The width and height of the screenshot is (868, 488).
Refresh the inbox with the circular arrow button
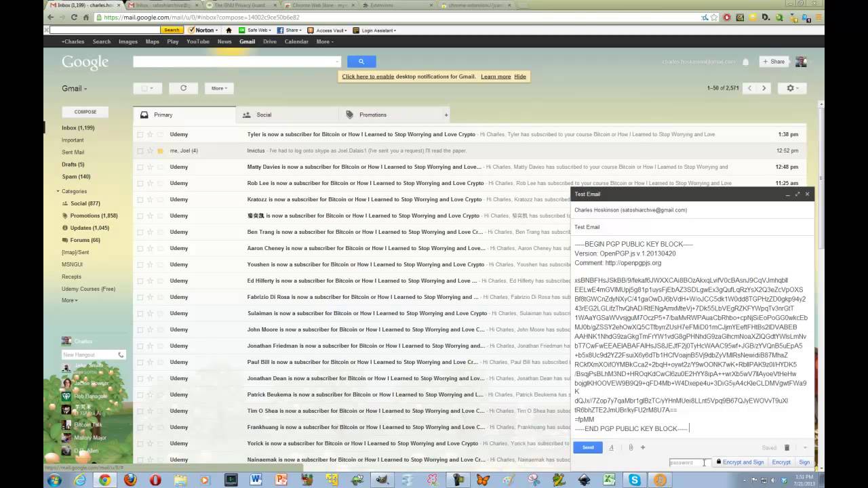pos(183,88)
